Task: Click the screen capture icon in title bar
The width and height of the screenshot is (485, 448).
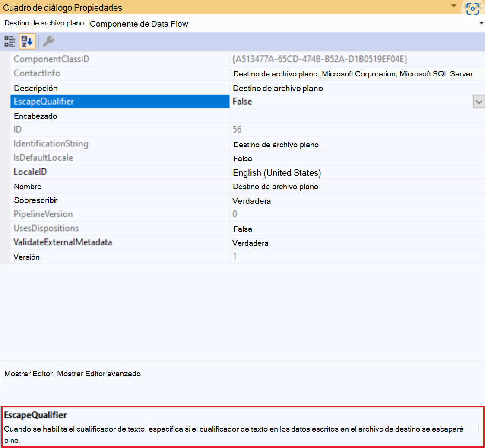Action: (472, 8)
